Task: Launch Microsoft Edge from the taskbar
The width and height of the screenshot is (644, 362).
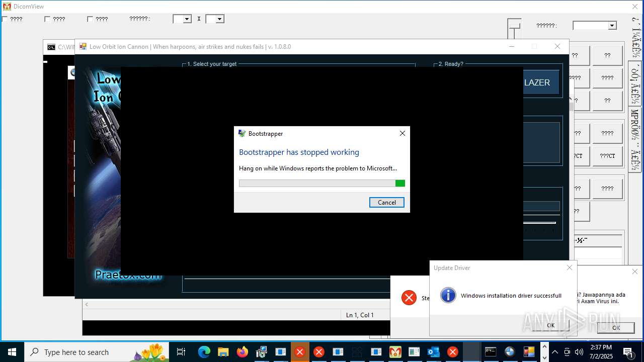Action: click(204, 352)
